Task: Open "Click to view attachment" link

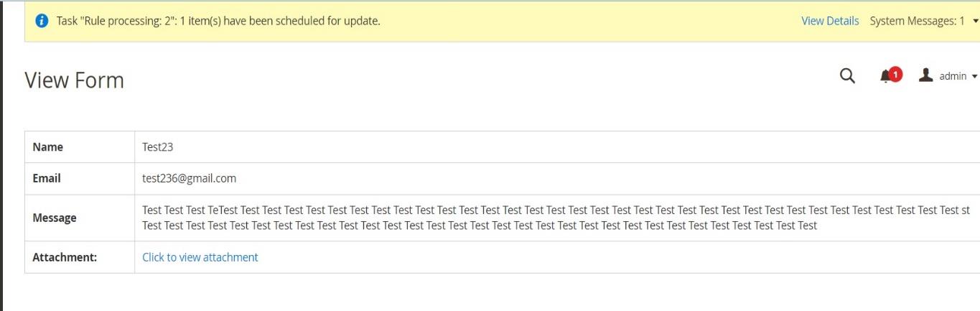Action: pyautogui.click(x=200, y=257)
